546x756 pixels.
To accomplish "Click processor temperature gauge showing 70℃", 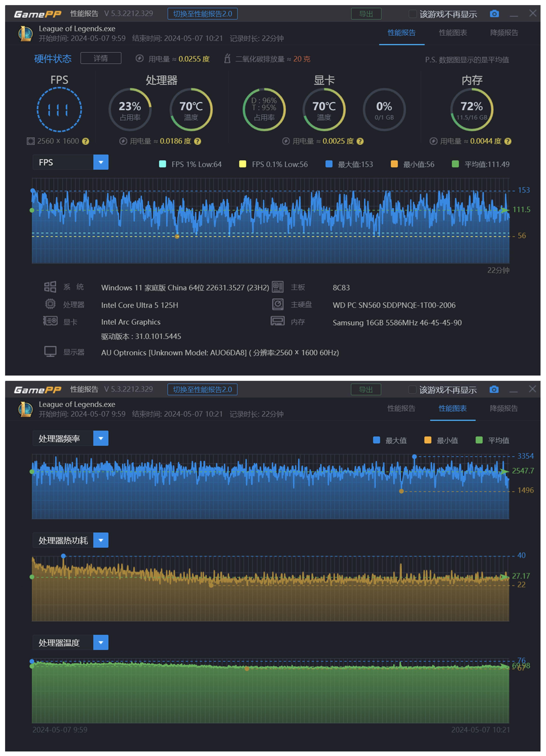I will [191, 110].
